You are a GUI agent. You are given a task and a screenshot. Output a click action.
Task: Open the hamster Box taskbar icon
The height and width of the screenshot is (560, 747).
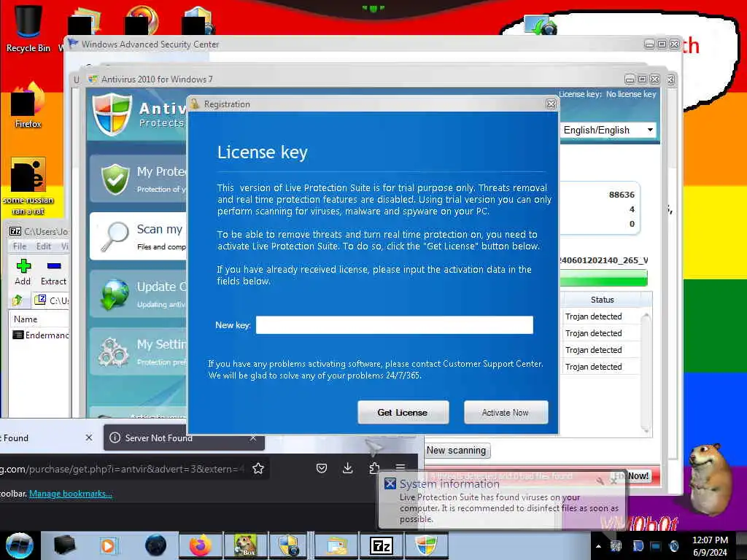tap(245, 545)
